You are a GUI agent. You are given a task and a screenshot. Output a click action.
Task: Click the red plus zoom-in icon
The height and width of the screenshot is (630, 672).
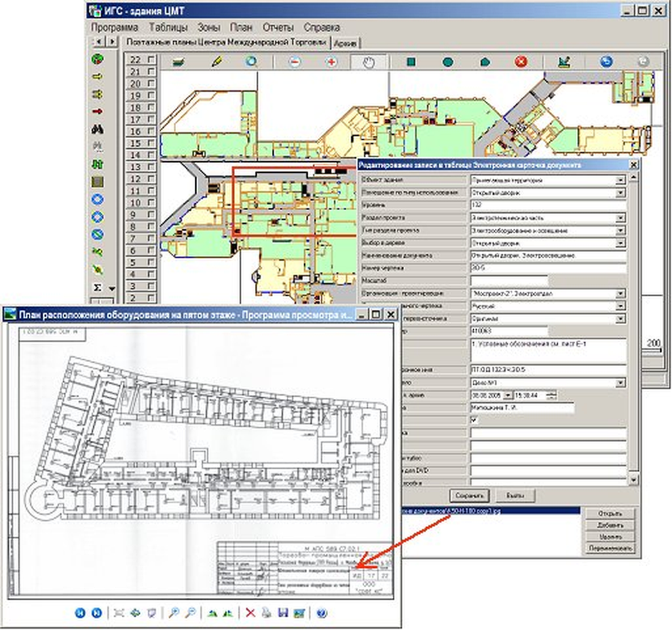[331, 62]
